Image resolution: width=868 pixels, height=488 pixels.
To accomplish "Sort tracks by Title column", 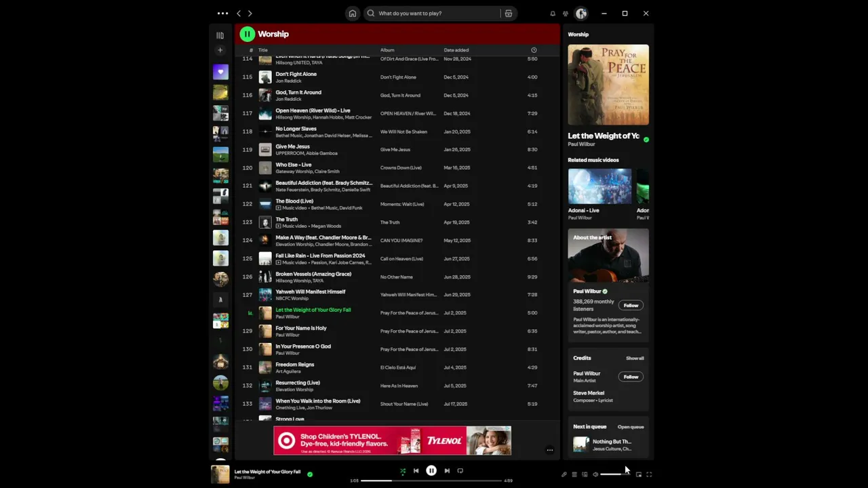I will 262,50.
